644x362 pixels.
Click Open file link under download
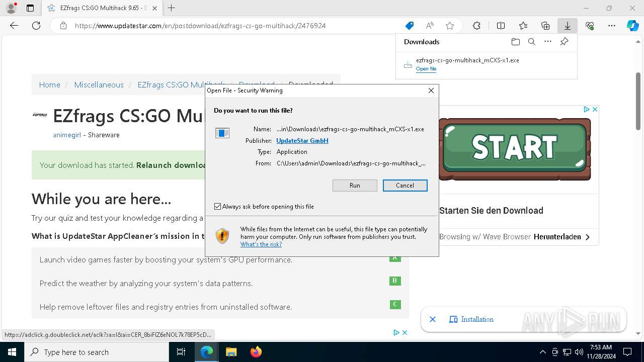(x=426, y=69)
